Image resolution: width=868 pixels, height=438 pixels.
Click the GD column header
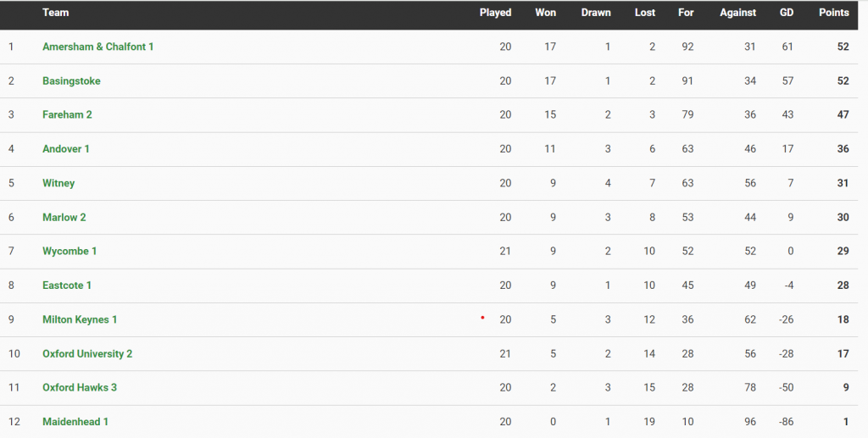(x=786, y=13)
